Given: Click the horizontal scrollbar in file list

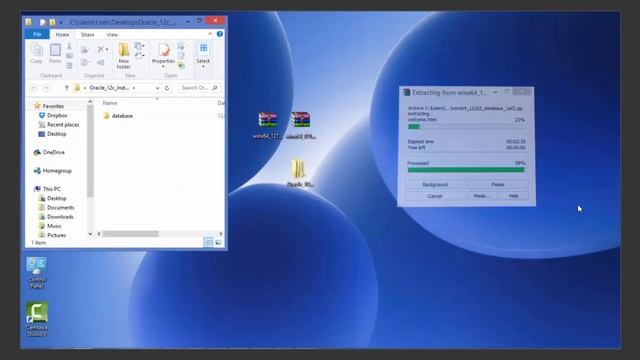Looking at the screenshot, I should pos(130,234).
